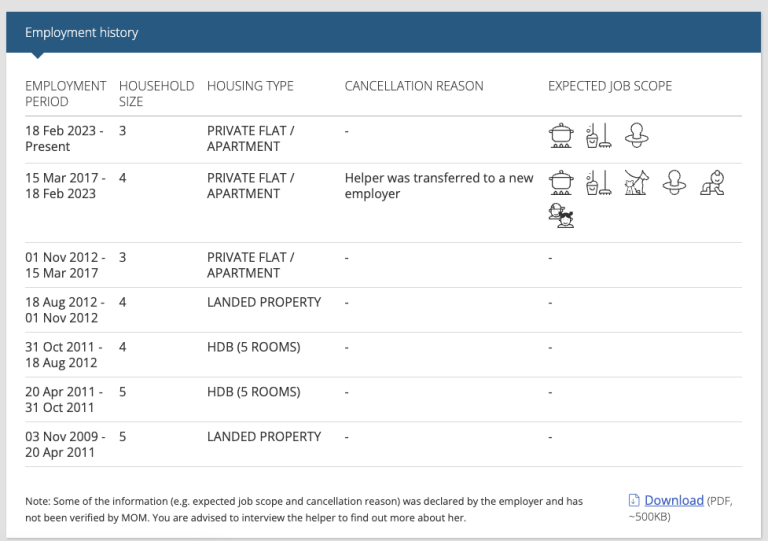
Task: Select '01 Nov 2012 - 15 Mar 2017' period
Action: (65, 265)
